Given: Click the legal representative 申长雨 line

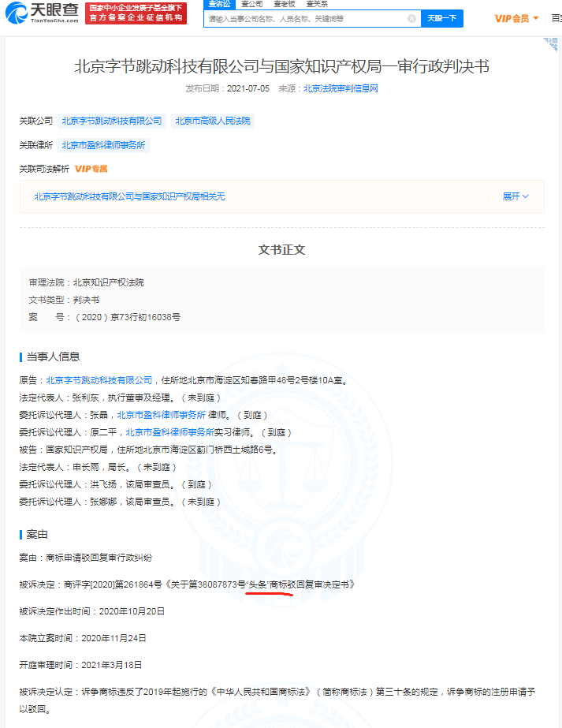Looking at the screenshot, I should pos(98,467).
